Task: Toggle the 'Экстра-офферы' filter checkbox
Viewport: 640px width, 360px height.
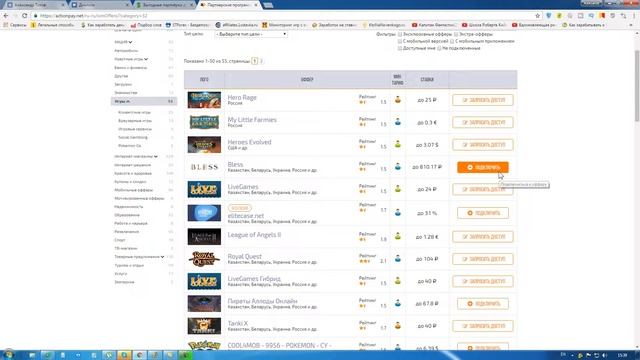Action: click(456, 35)
